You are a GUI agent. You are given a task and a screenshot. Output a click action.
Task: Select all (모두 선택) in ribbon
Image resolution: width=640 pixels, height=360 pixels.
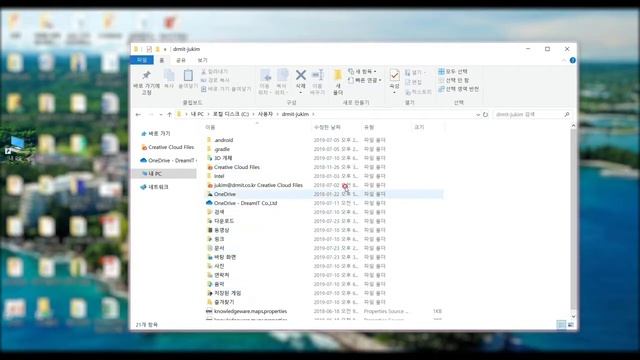(453, 71)
